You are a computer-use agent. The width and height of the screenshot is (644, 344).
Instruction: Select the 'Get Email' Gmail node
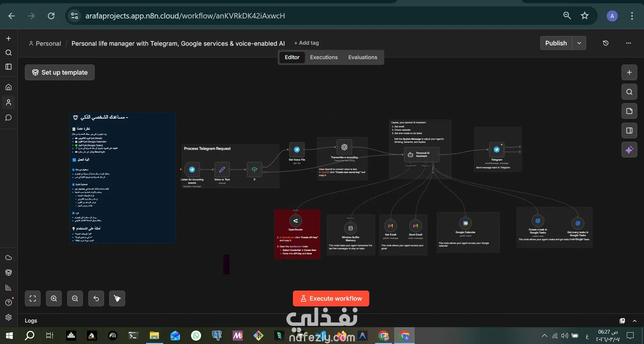tap(390, 226)
